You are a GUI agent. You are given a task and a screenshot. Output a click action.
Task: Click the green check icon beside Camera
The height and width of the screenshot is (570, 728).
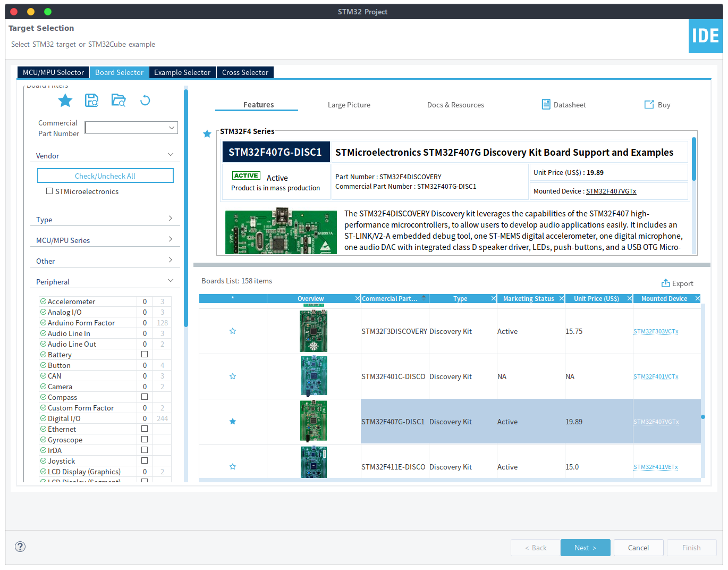43,387
